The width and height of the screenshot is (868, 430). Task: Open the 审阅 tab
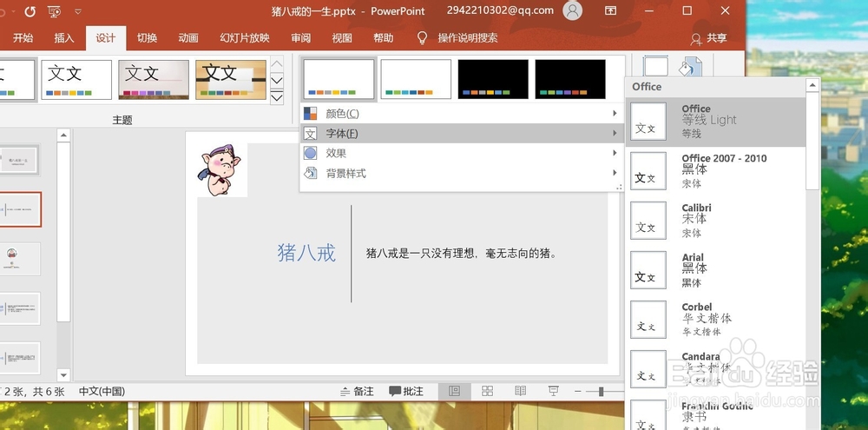point(300,37)
